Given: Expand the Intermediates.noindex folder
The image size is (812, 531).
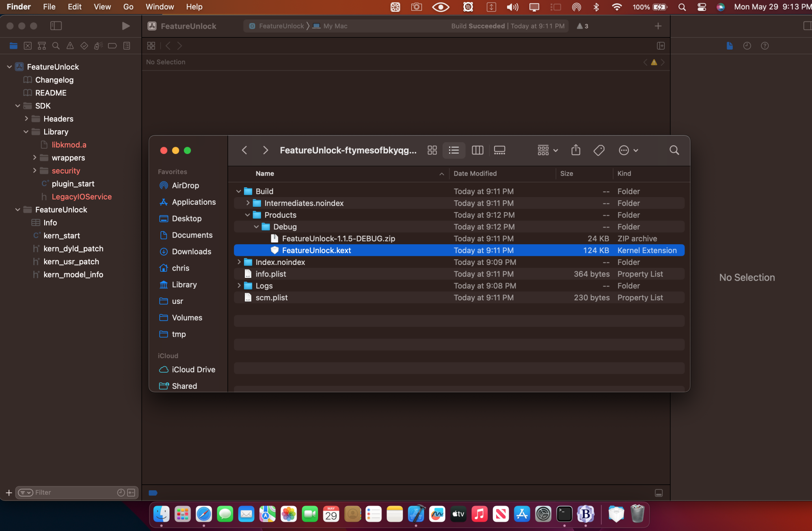Looking at the screenshot, I should pos(248,203).
